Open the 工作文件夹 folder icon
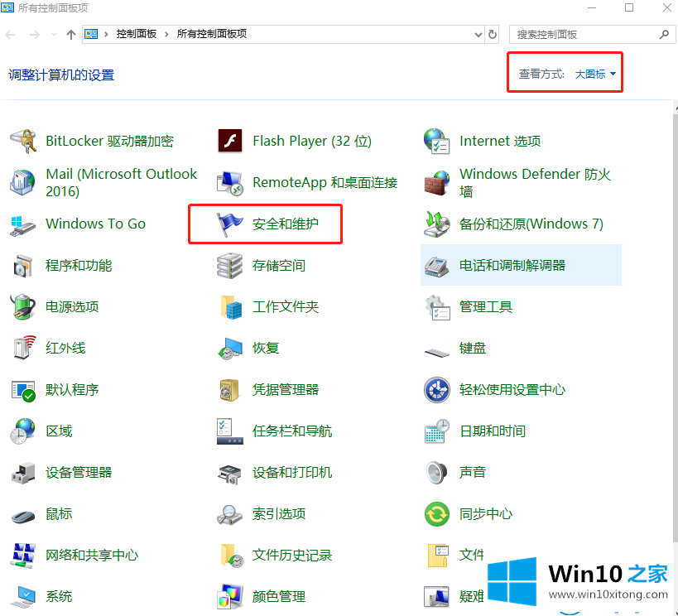The image size is (678, 616). point(231,306)
